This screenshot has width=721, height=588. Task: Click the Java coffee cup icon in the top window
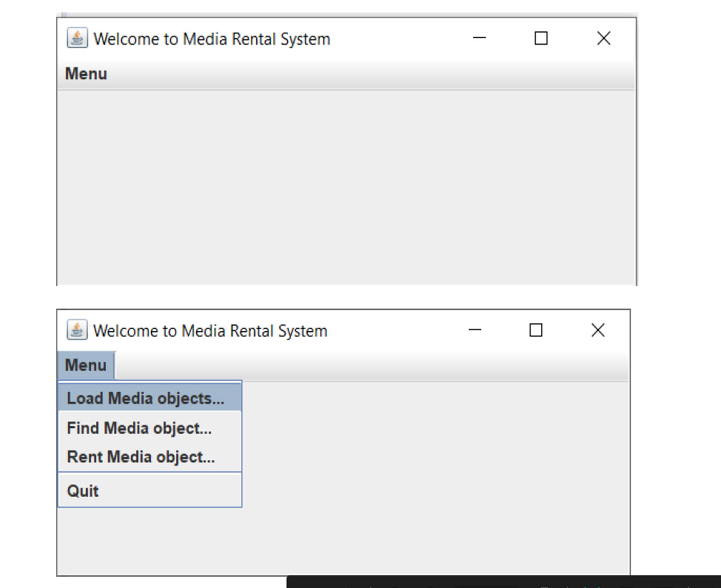(x=77, y=38)
